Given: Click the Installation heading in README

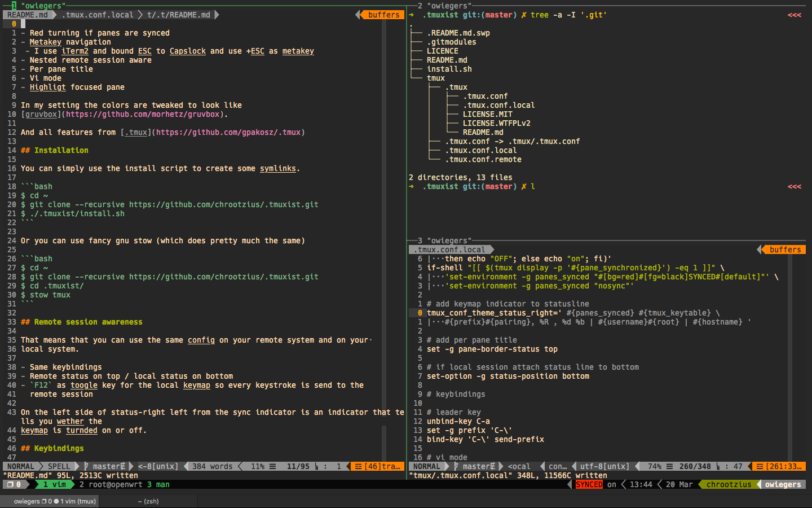Looking at the screenshot, I should pyautogui.click(x=55, y=150).
